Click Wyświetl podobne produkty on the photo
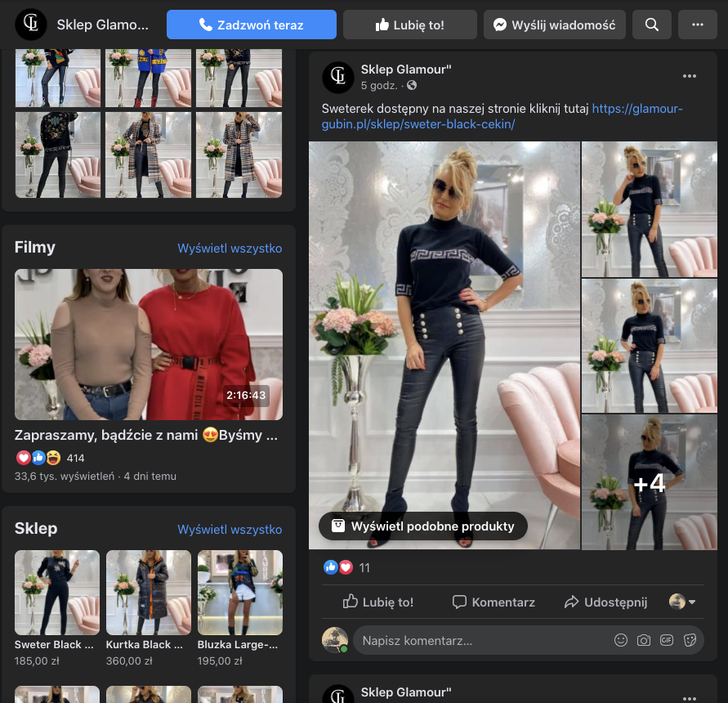Screen dimensions: 728x703 click(422, 526)
